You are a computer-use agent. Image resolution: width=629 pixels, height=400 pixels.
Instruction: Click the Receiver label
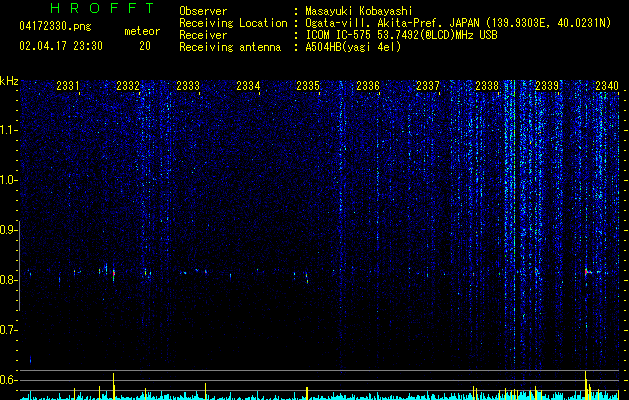[x=203, y=35]
